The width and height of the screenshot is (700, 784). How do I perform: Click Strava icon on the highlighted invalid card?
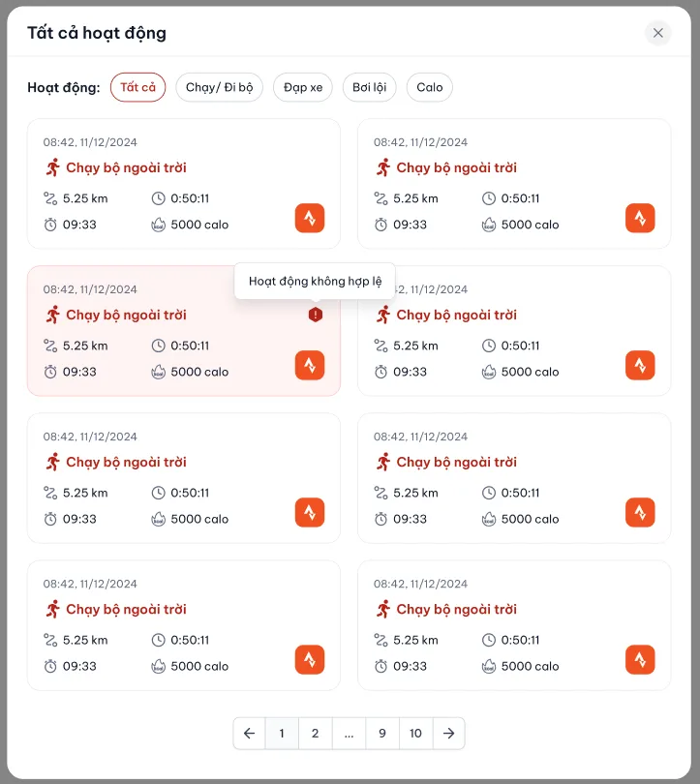click(x=310, y=366)
